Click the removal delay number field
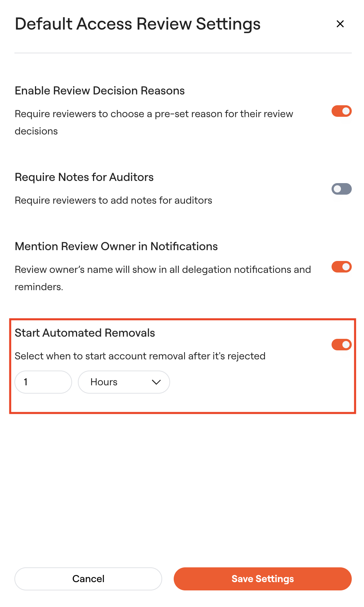The image size is (364, 607). [43, 382]
